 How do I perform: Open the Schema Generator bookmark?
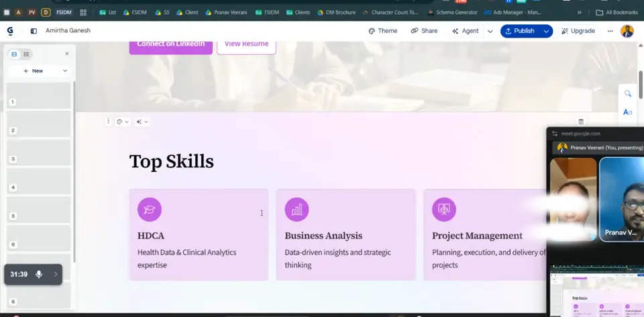click(452, 12)
